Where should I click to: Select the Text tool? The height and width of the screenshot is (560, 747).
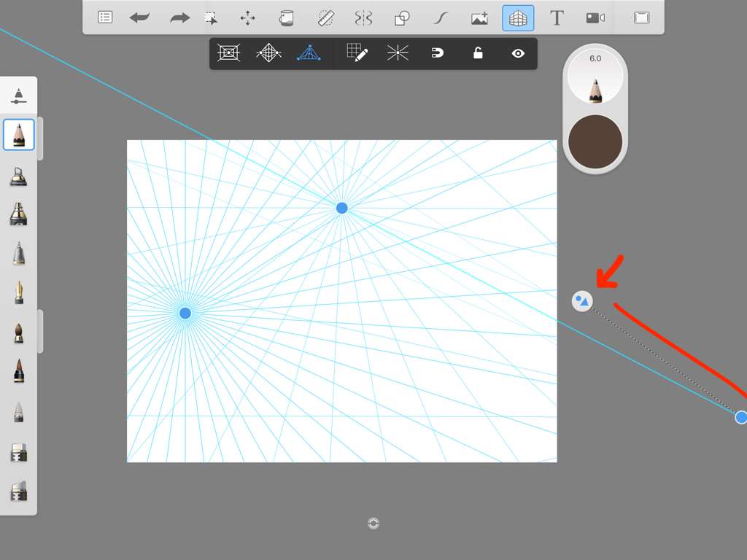coord(557,18)
